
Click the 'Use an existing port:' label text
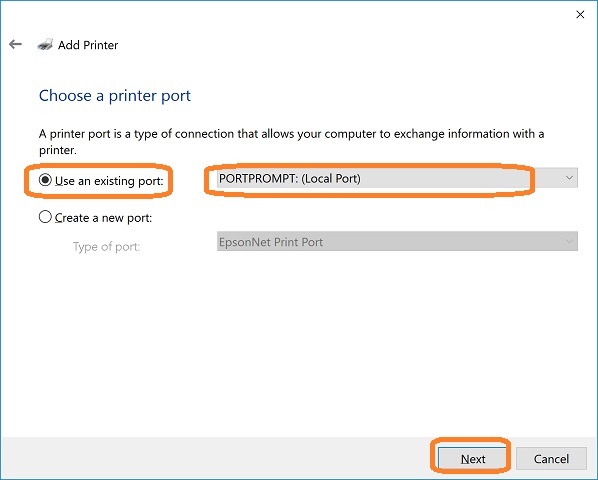point(109,181)
